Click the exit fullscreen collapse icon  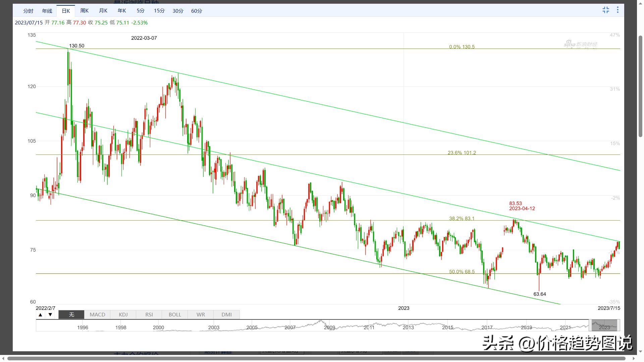tap(606, 10)
